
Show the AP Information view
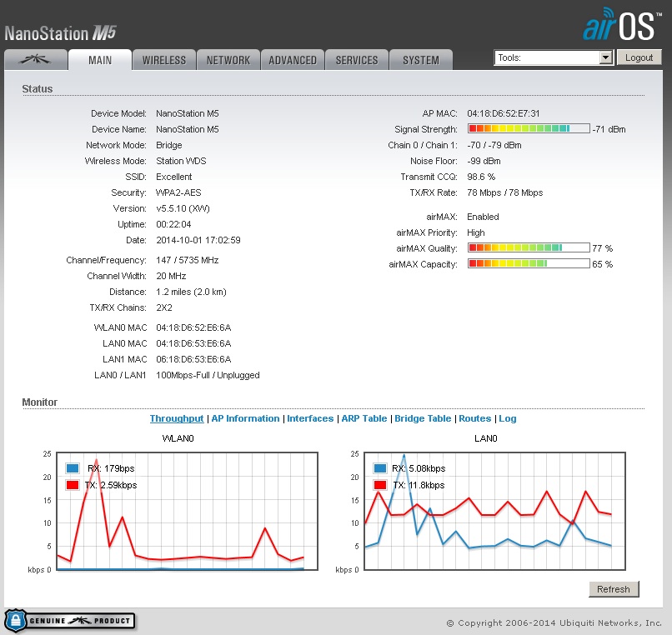click(245, 418)
